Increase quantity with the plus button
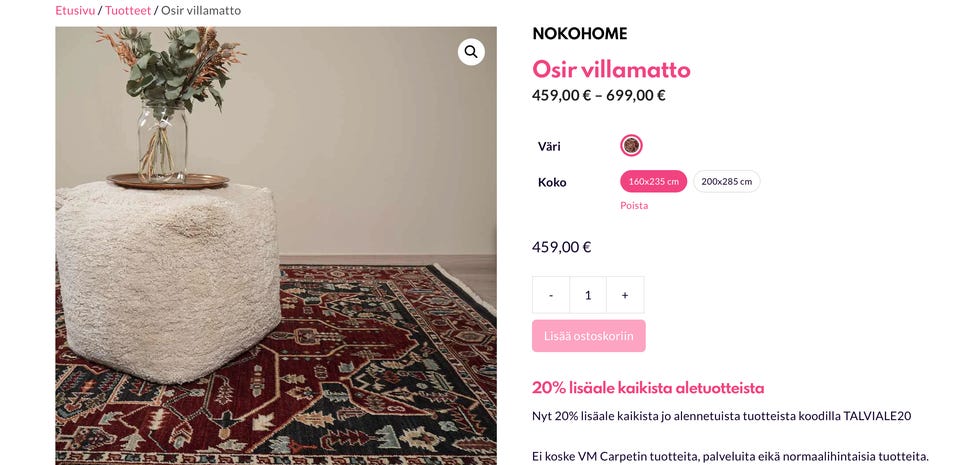The width and height of the screenshot is (960, 465). [625, 295]
